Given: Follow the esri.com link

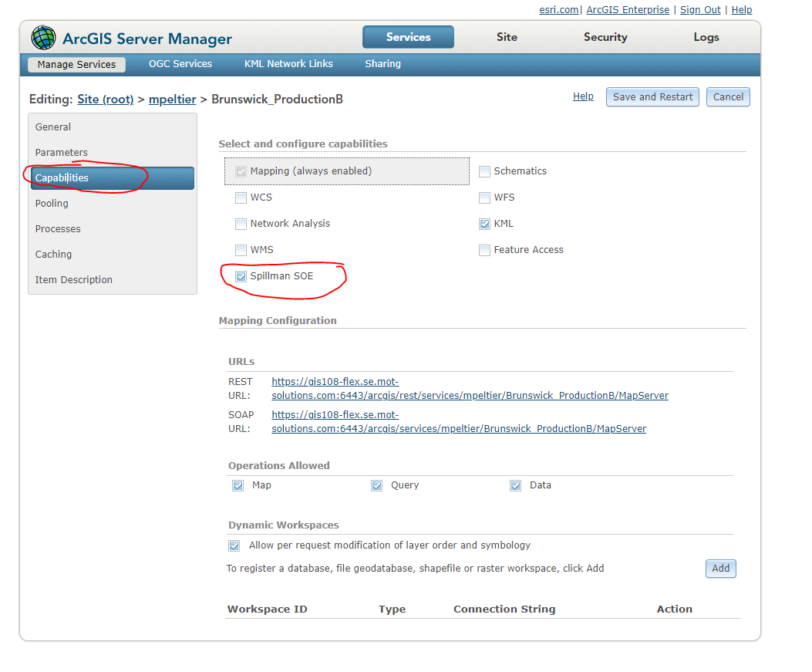Looking at the screenshot, I should 559,10.
